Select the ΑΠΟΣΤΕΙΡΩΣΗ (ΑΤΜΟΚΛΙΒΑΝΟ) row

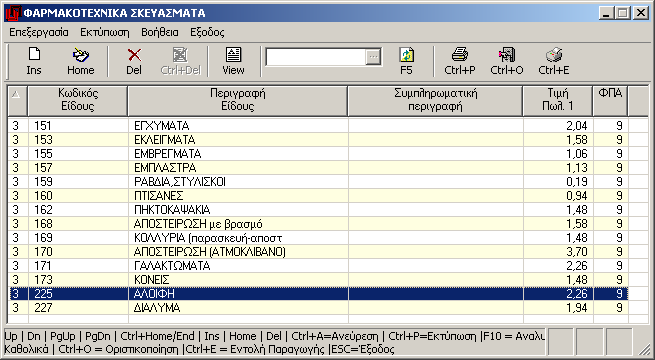tap(318, 252)
